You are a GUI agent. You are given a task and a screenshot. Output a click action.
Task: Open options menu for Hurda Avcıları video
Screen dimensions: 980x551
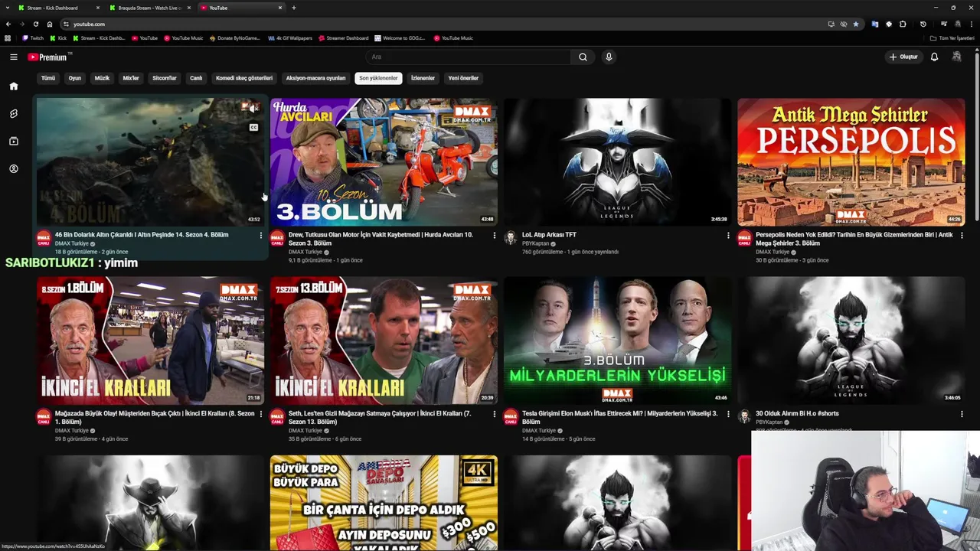pyautogui.click(x=494, y=236)
